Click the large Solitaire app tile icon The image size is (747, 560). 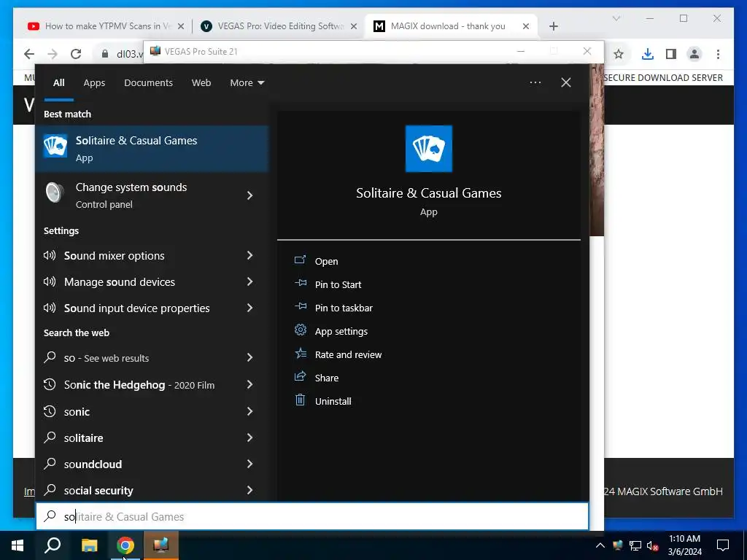coord(428,149)
